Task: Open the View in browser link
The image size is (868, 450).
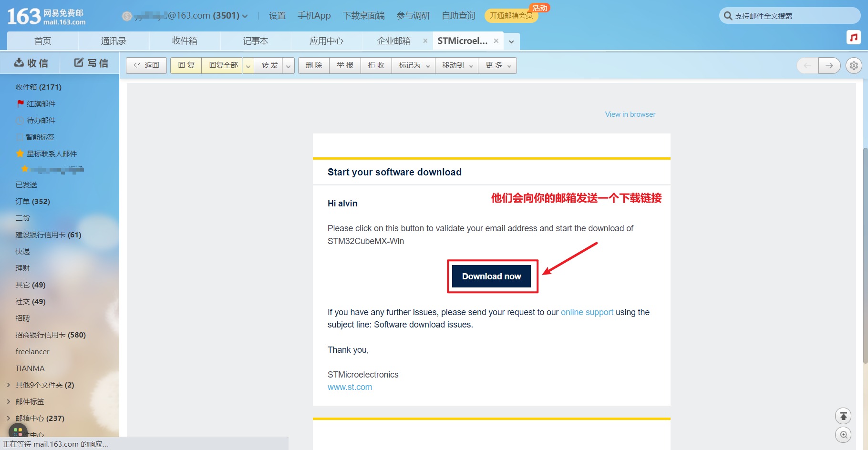Action: pos(630,114)
